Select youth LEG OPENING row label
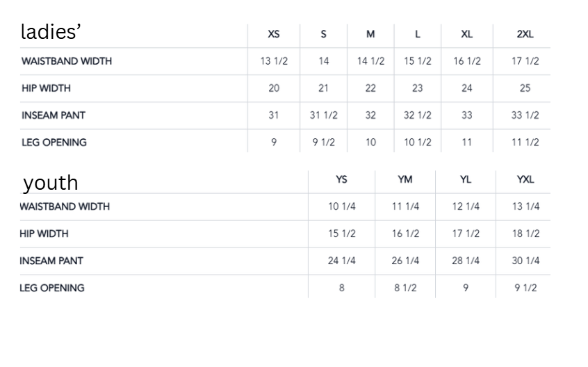Screen dimensions: 588x367 [x=51, y=288]
